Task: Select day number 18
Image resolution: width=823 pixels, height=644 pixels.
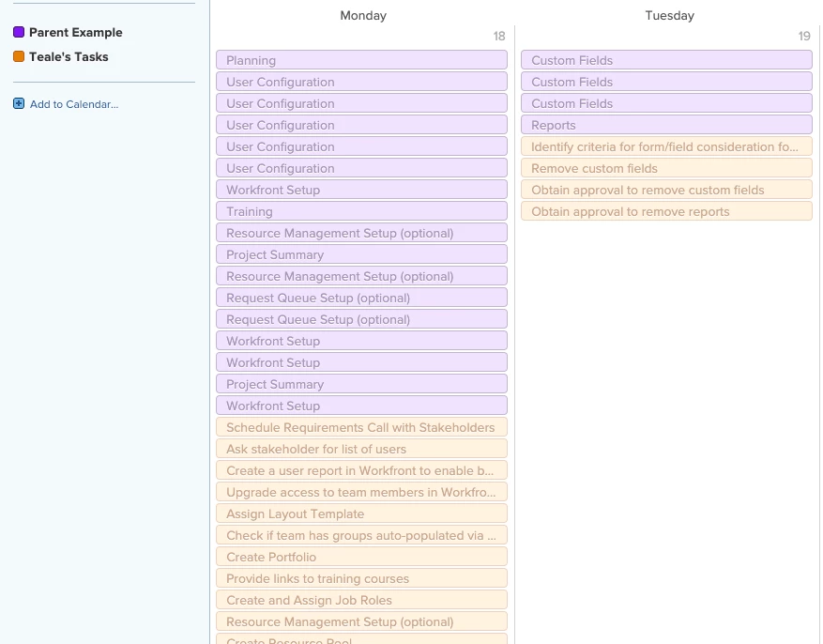Action: [x=499, y=36]
